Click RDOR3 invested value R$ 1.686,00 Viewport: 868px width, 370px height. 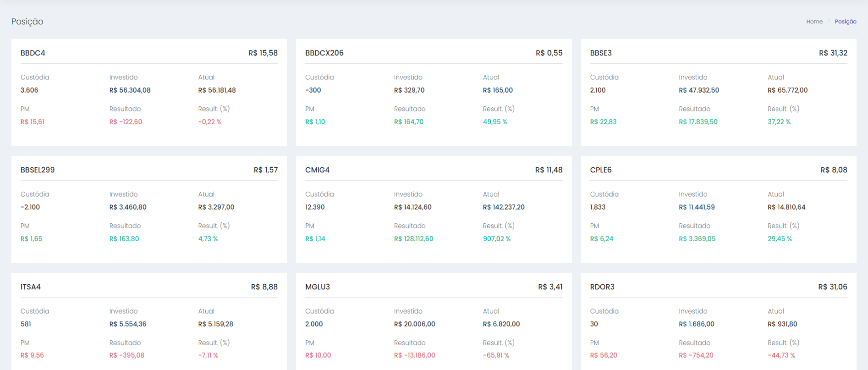pos(697,324)
